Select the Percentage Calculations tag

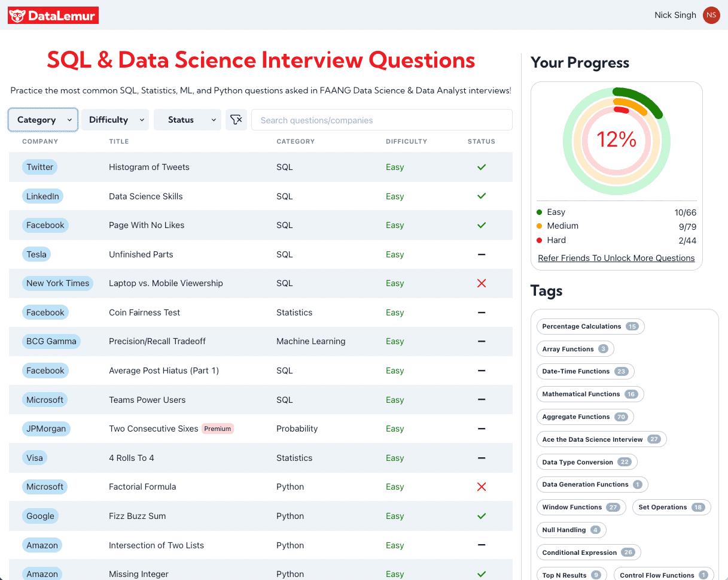(x=590, y=326)
